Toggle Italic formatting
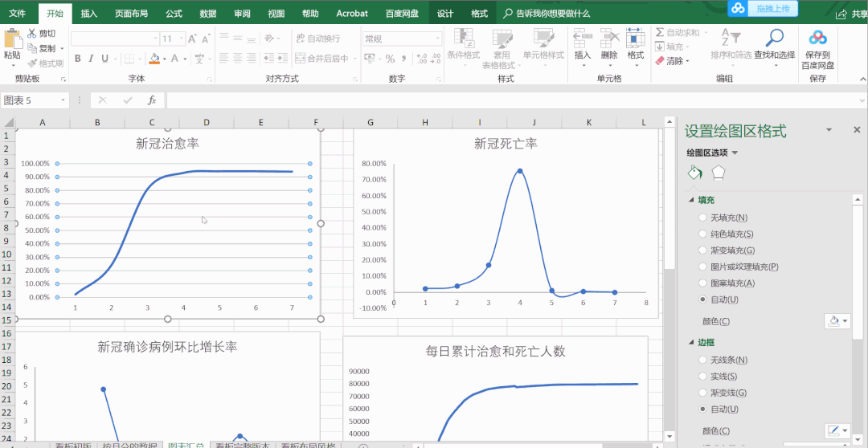868x448 pixels. (90, 59)
